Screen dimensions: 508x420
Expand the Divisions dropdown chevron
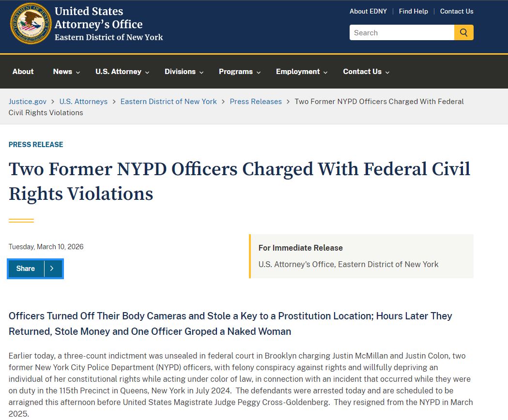click(200, 72)
